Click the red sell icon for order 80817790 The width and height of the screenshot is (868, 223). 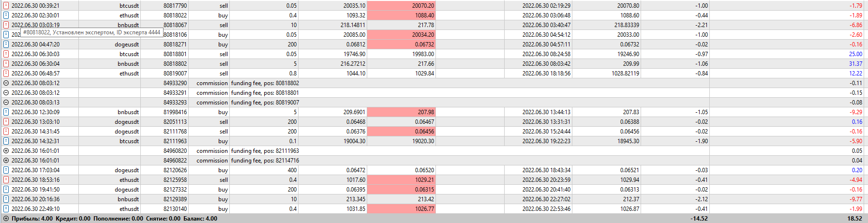(x=6, y=6)
